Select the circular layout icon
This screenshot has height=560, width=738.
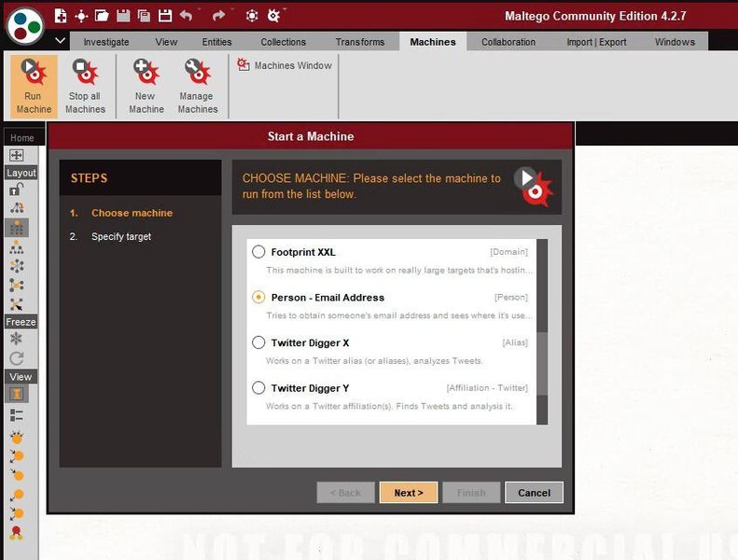[17, 266]
